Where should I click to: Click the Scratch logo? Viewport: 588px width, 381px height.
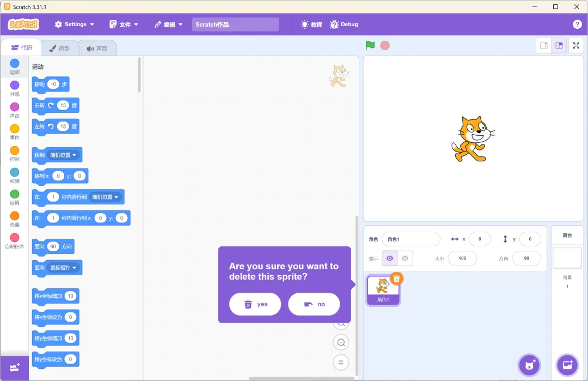coord(23,25)
